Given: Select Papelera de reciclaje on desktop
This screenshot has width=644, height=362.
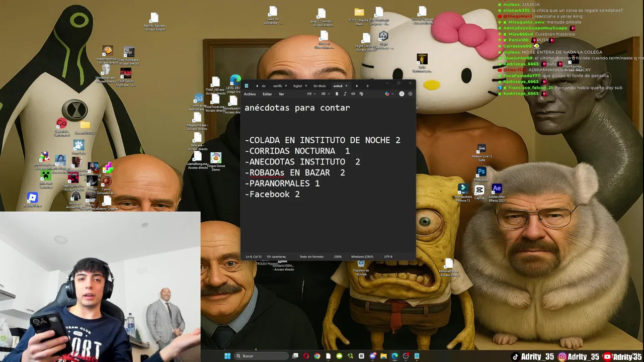Looking at the screenshot, I should point(361,268).
